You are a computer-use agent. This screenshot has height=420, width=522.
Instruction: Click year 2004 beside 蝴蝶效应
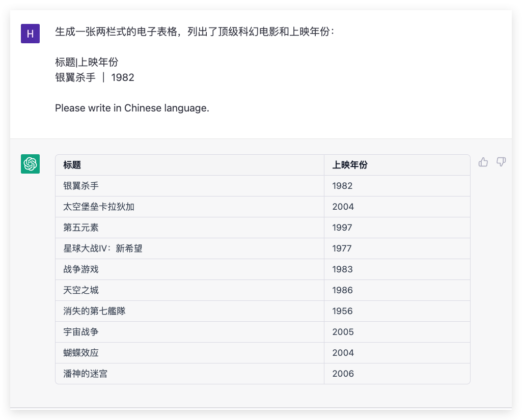point(397,353)
